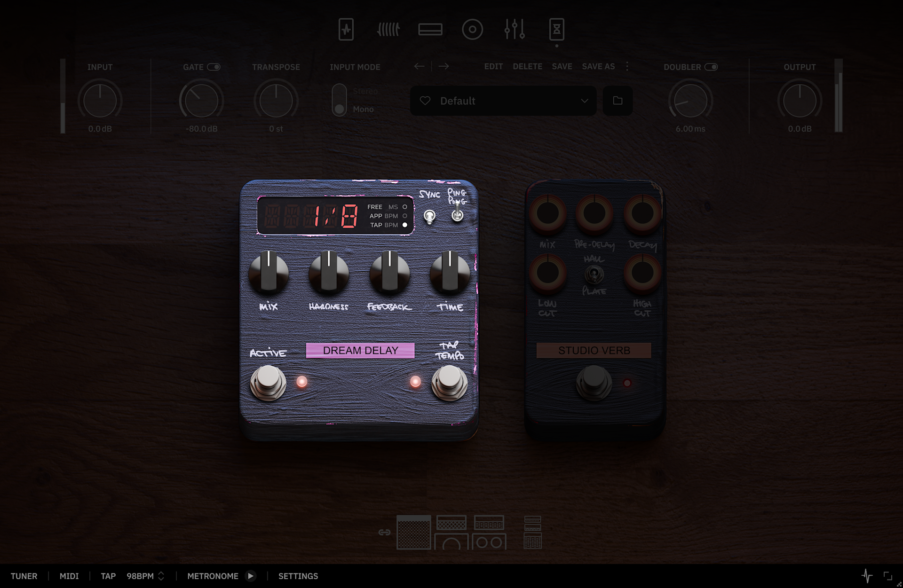Toggle the GATE switch
This screenshot has width=903, height=588.
coord(214,67)
